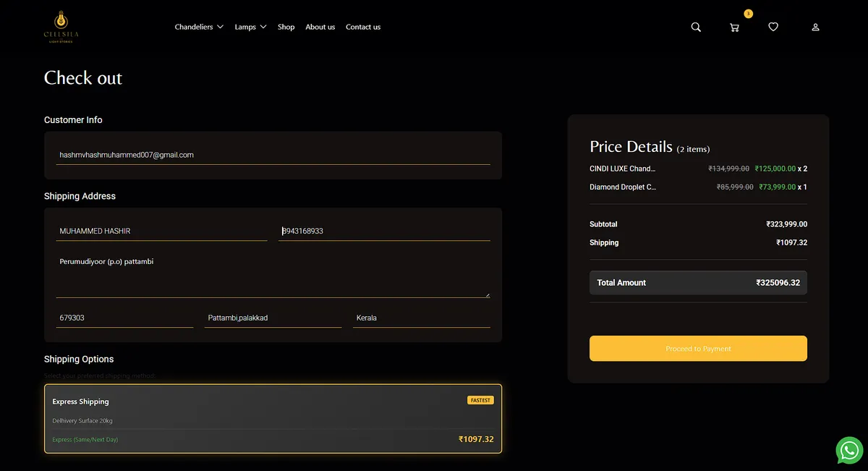The height and width of the screenshot is (471, 868).
Task: Select the Express Shipping option card
Action: tap(273, 418)
